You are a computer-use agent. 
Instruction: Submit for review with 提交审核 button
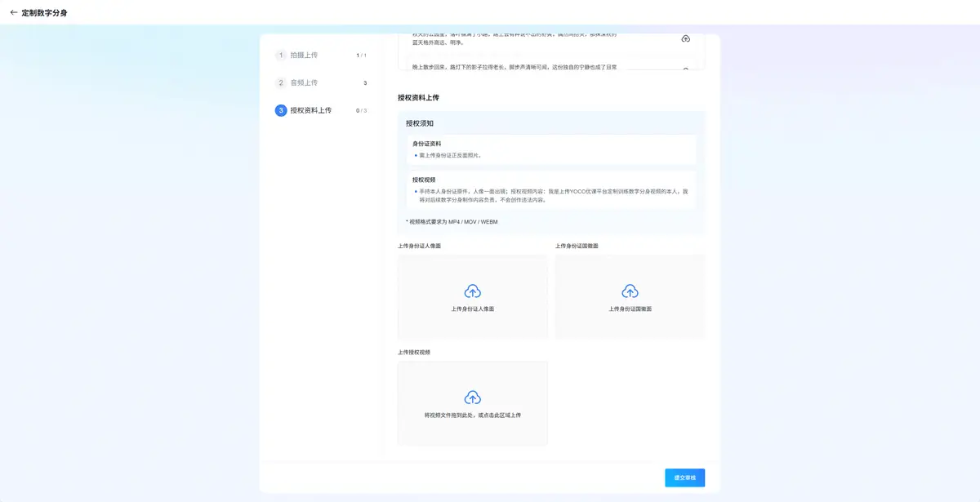tap(684, 478)
